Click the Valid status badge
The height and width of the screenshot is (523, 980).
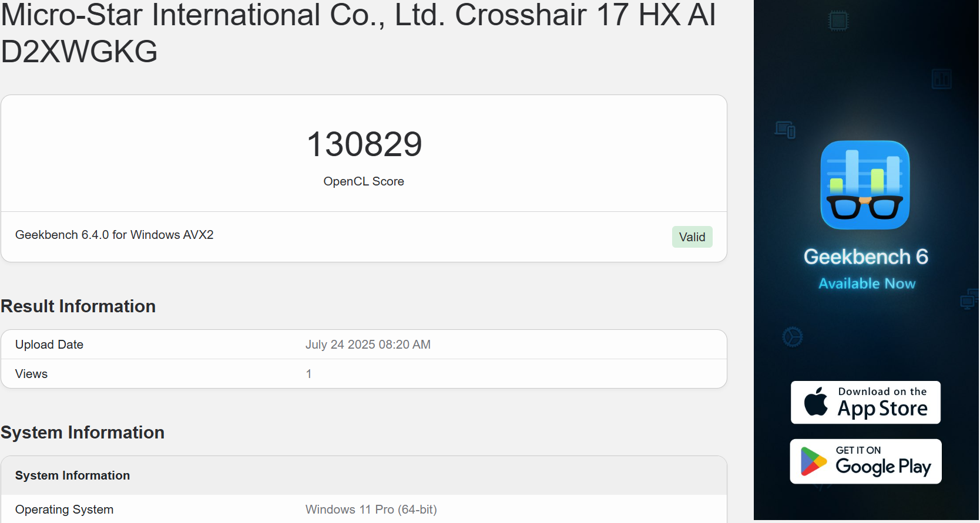692,237
